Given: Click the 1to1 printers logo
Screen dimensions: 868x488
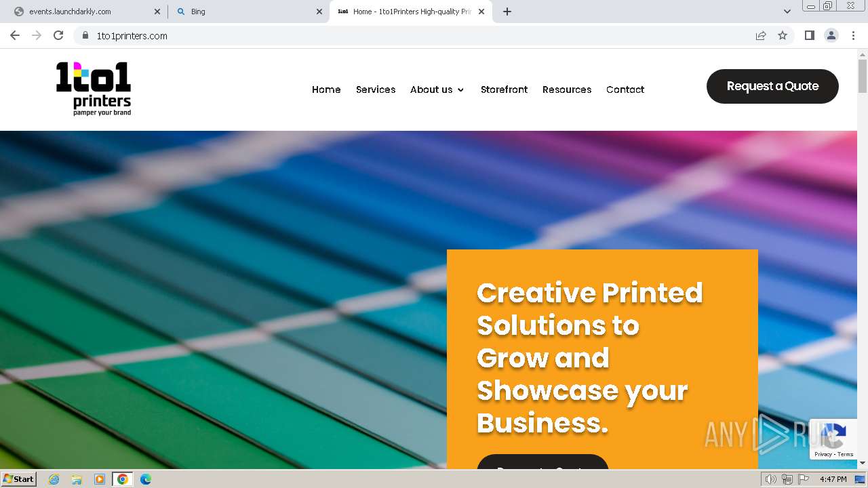Looking at the screenshot, I should coord(94,89).
